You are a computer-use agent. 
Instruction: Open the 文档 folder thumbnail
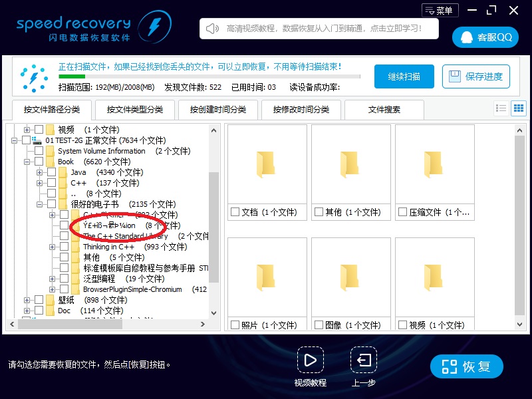[x=267, y=164]
